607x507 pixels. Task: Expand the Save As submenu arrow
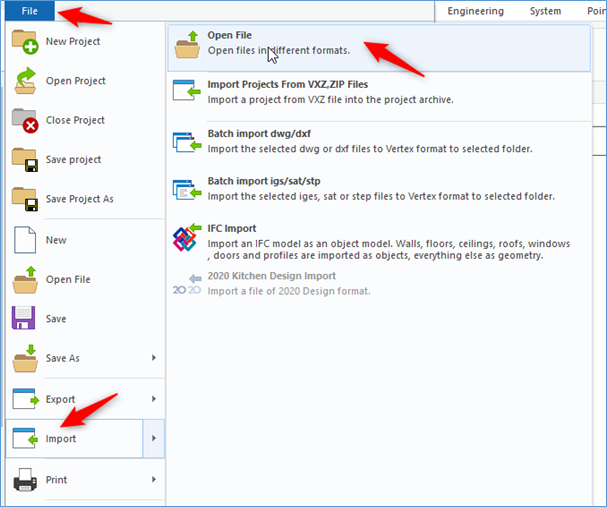153,358
